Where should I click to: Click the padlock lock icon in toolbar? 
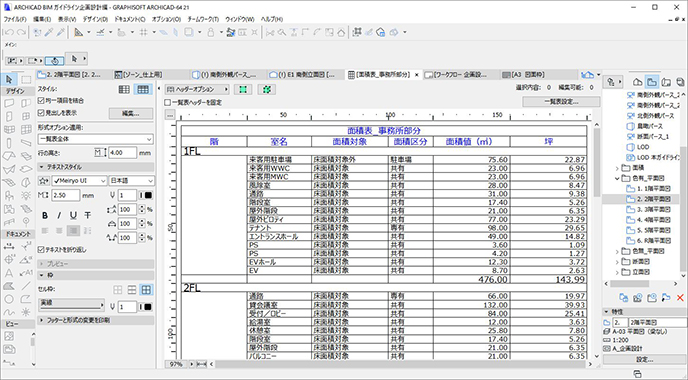click(211, 32)
